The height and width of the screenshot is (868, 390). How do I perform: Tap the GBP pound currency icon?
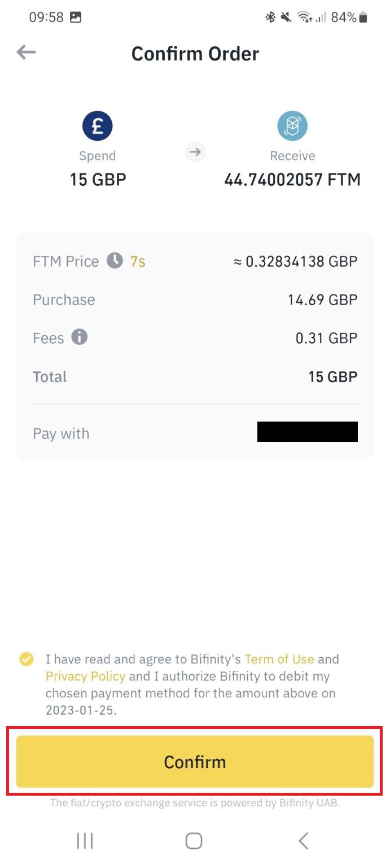coord(97,125)
